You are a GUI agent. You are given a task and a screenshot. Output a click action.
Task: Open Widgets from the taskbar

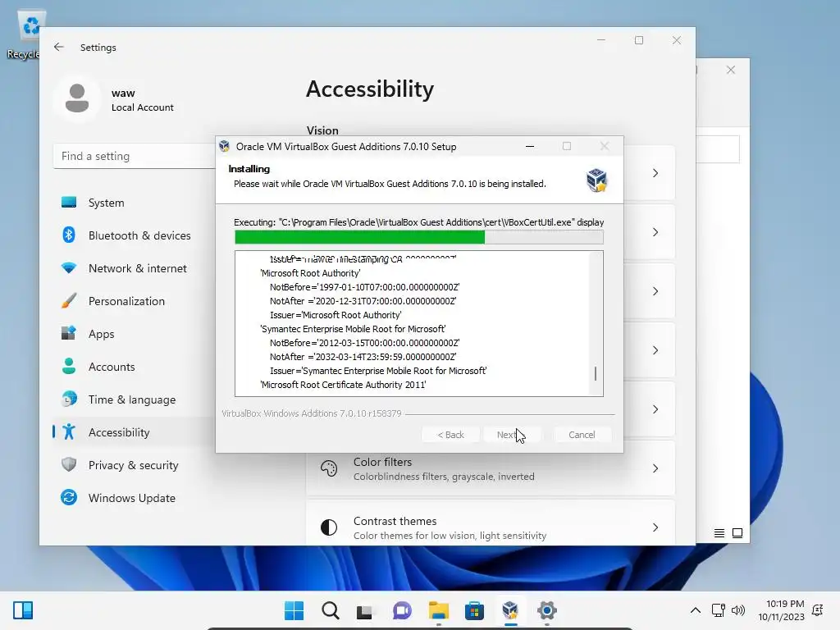pyautogui.click(x=23, y=609)
